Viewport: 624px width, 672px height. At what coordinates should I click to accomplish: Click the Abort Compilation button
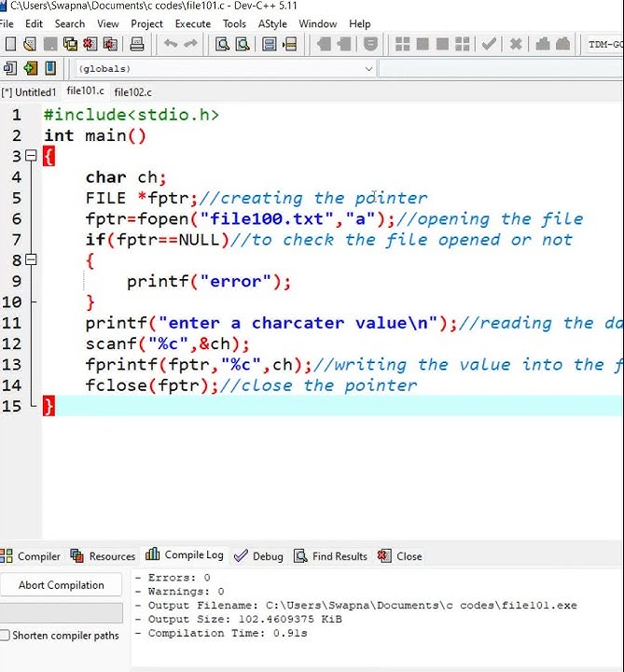(62, 585)
